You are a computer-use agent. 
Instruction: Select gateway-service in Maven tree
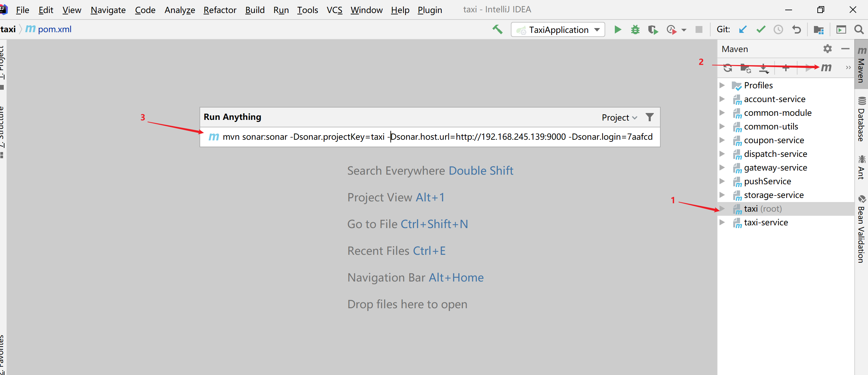tap(775, 167)
